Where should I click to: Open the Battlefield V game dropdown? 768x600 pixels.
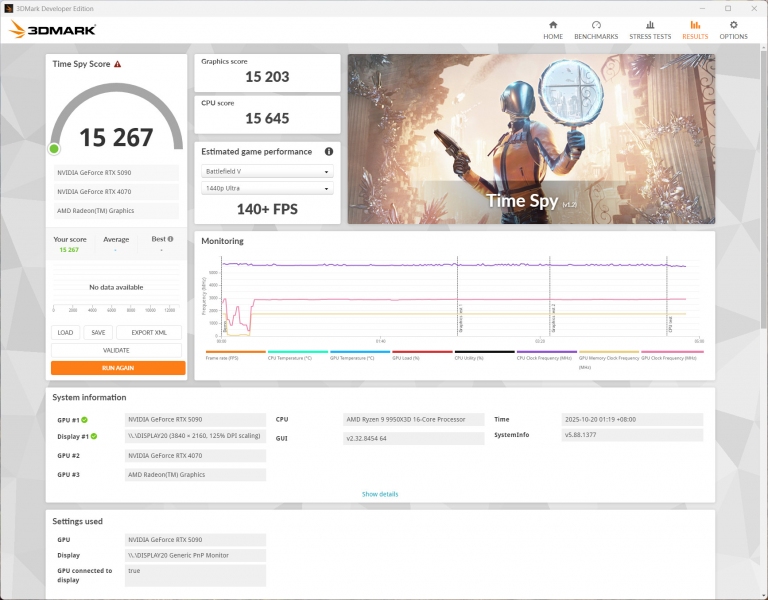click(267, 171)
